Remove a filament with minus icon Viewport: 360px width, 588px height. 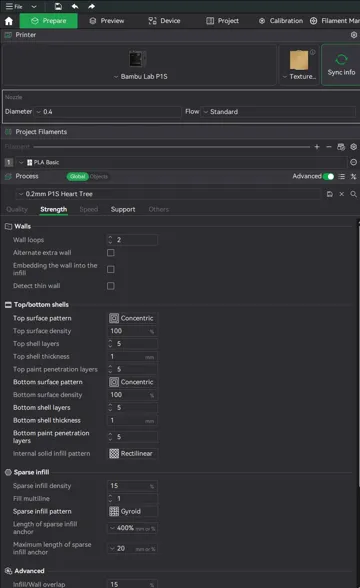[x=329, y=147]
